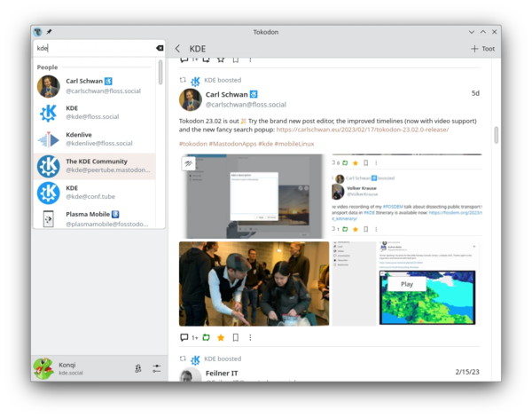Toggle favorite star on Carl Schwan's post
532x418 pixels.
(221, 337)
